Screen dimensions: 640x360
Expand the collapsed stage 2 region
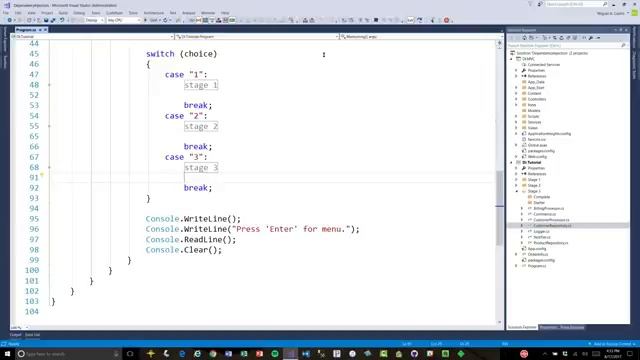[201, 126]
